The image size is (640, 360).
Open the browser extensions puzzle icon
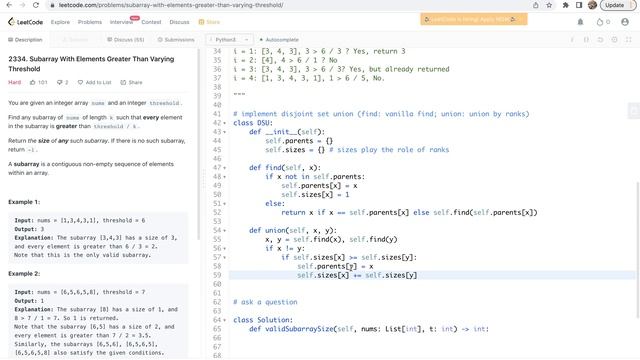click(565, 5)
